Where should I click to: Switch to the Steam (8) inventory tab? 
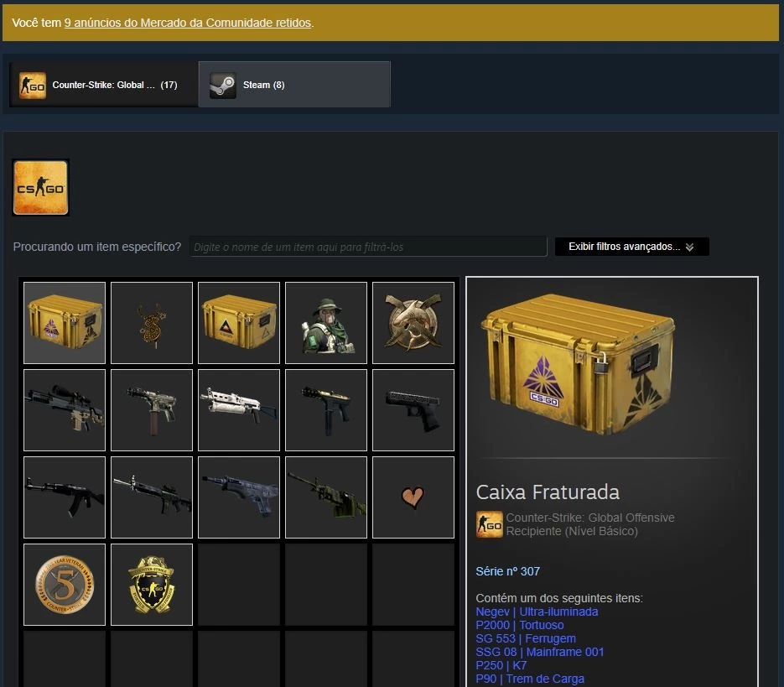tap(294, 85)
